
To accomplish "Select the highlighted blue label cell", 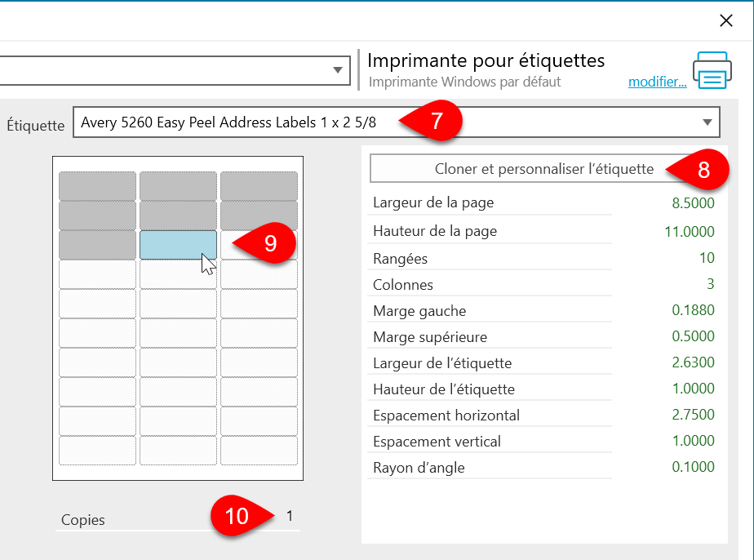I will pyautogui.click(x=178, y=245).
